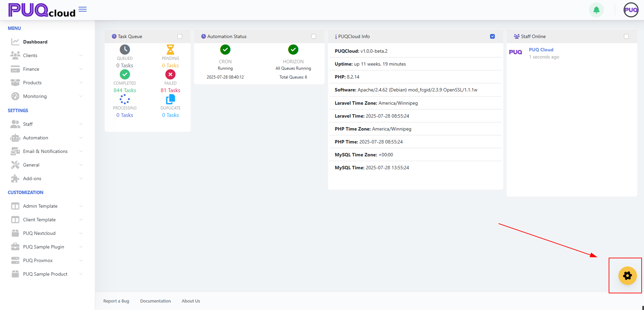The height and width of the screenshot is (310, 644).
Task: Expand the Products menu chevron
Action: tap(81, 83)
